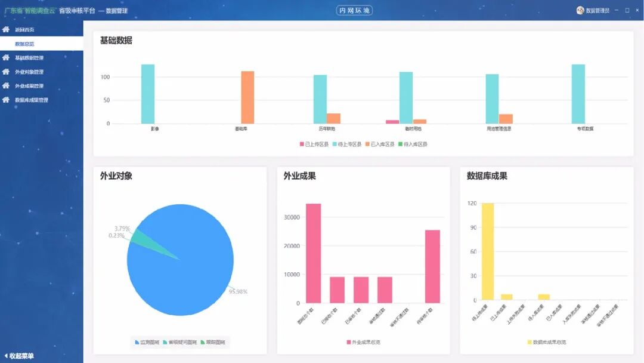Open 数据库成果管理 in the sidebar
This screenshot has width=644, height=363.
(x=42, y=100)
